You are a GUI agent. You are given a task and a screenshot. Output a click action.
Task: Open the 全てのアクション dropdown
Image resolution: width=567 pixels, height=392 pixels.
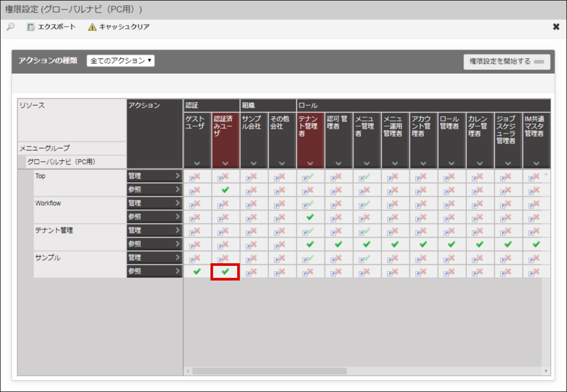(x=120, y=61)
